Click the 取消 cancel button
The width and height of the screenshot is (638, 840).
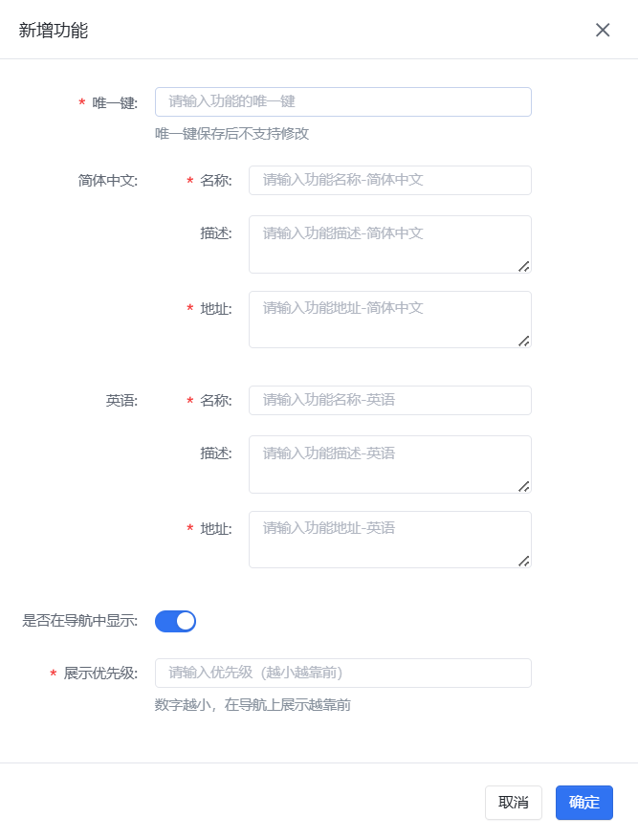pos(514,803)
